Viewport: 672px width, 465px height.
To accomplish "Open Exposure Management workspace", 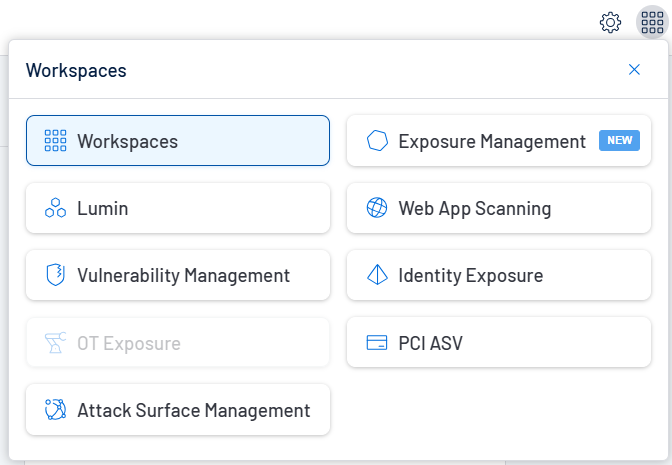I will click(x=491, y=141).
